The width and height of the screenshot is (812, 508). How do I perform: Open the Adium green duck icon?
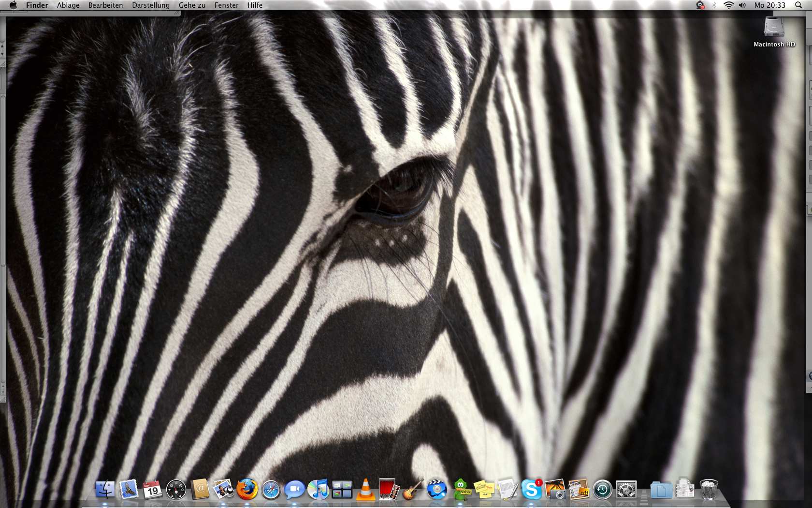461,490
